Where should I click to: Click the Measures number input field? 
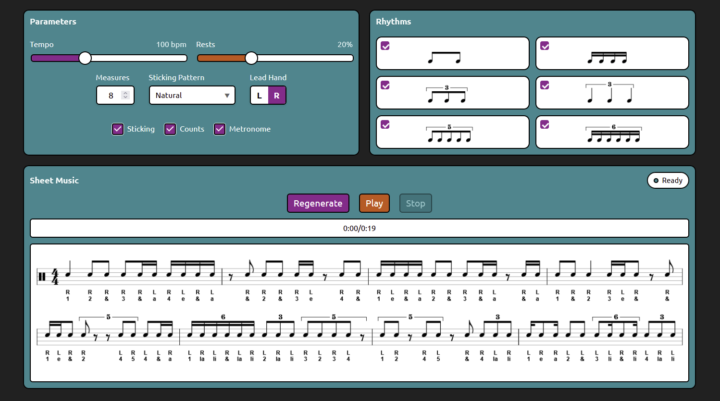pos(115,96)
